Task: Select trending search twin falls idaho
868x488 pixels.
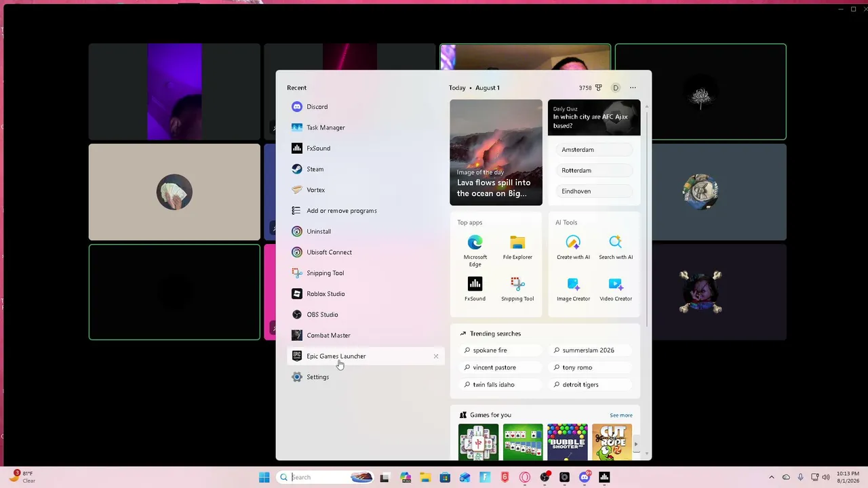Action: point(502,384)
